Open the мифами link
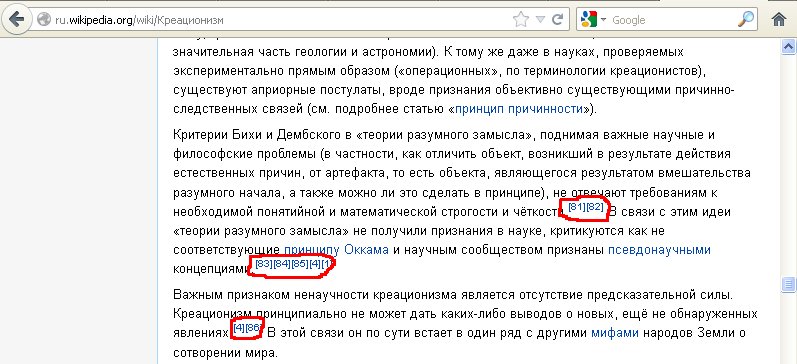Image resolution: width=797 pixels, height=364 pixels. [x=615, y=333]
